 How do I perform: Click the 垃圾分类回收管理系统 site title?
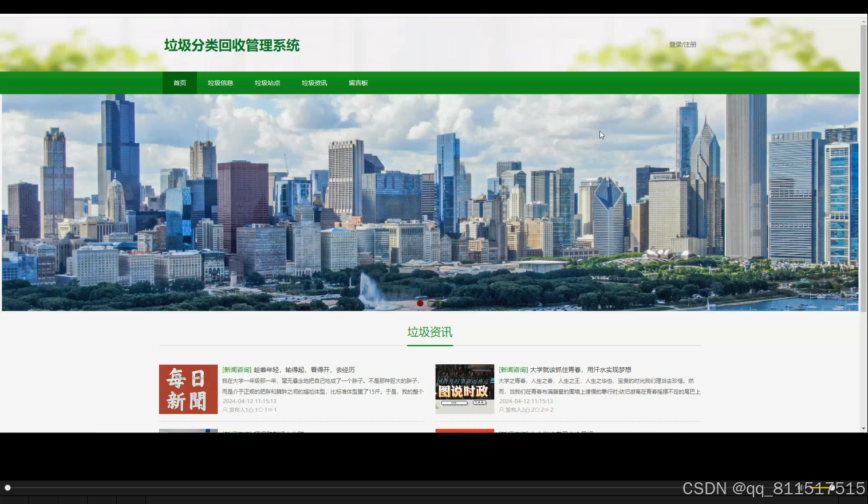point(231,45)
